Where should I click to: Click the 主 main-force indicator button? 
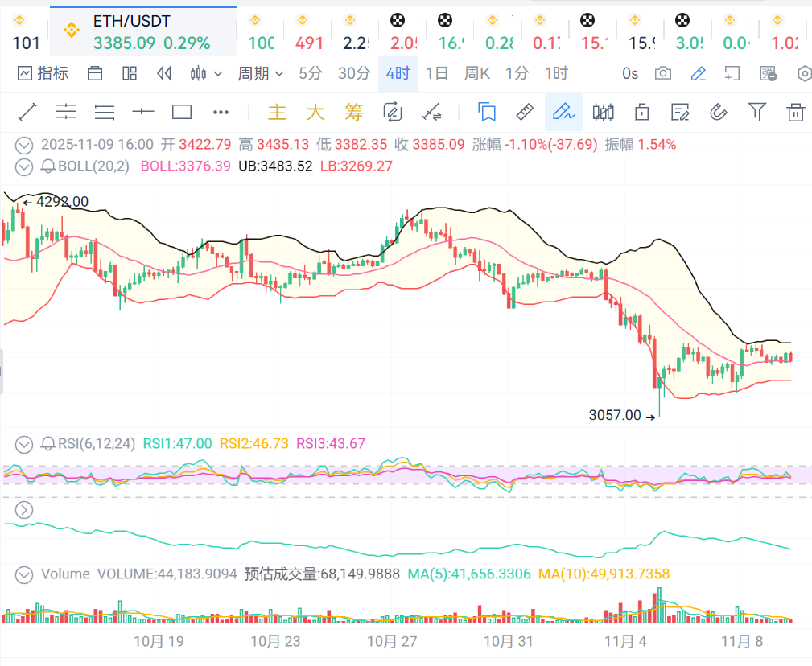pos(277,112)
